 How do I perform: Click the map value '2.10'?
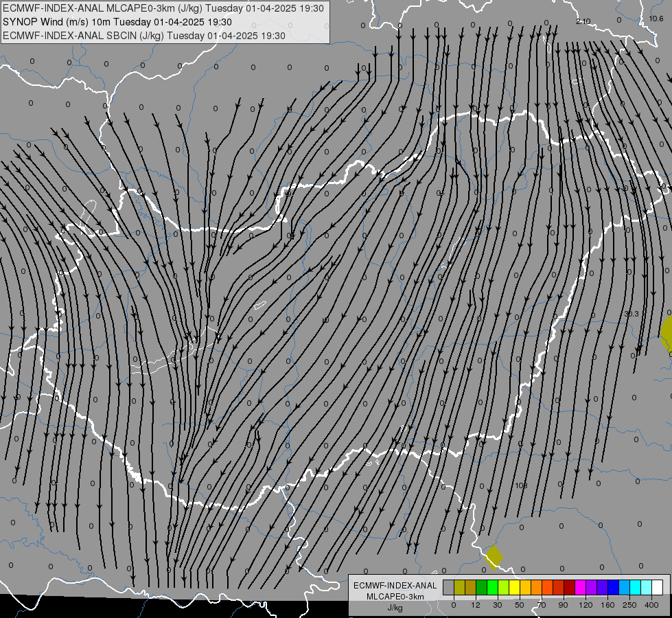coord(583,21)
